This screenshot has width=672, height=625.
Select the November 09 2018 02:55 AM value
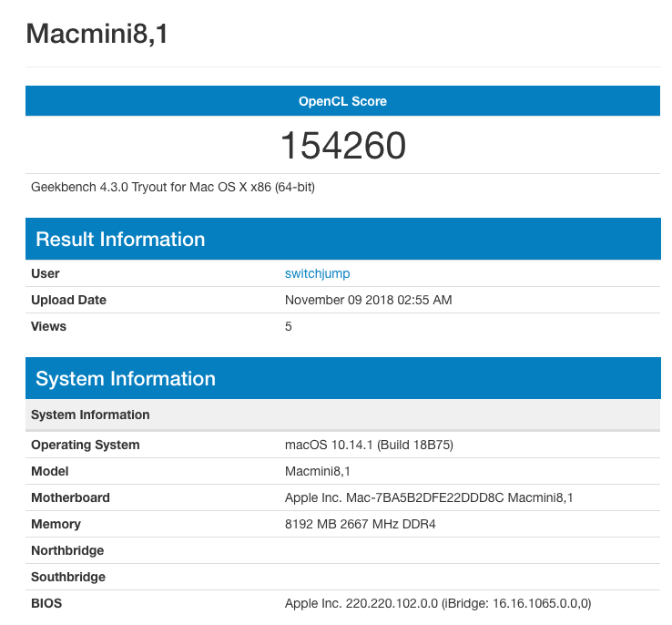coord(368,300)
